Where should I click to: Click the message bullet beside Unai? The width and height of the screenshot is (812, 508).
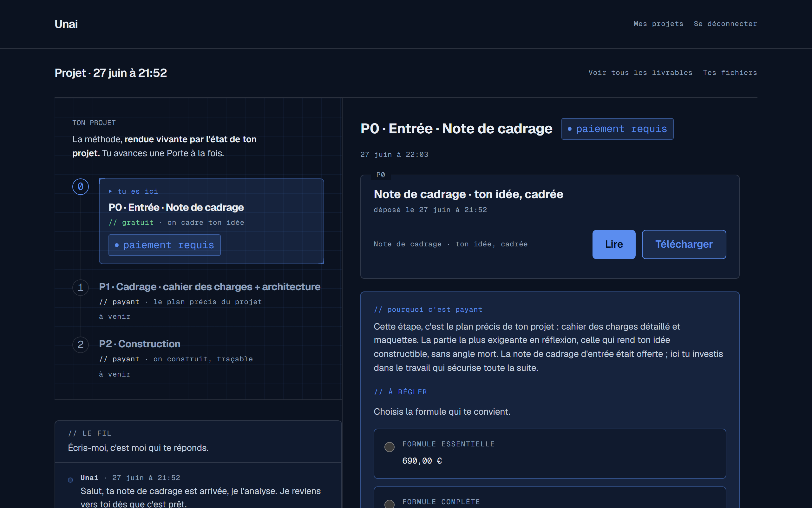(70, 480)
